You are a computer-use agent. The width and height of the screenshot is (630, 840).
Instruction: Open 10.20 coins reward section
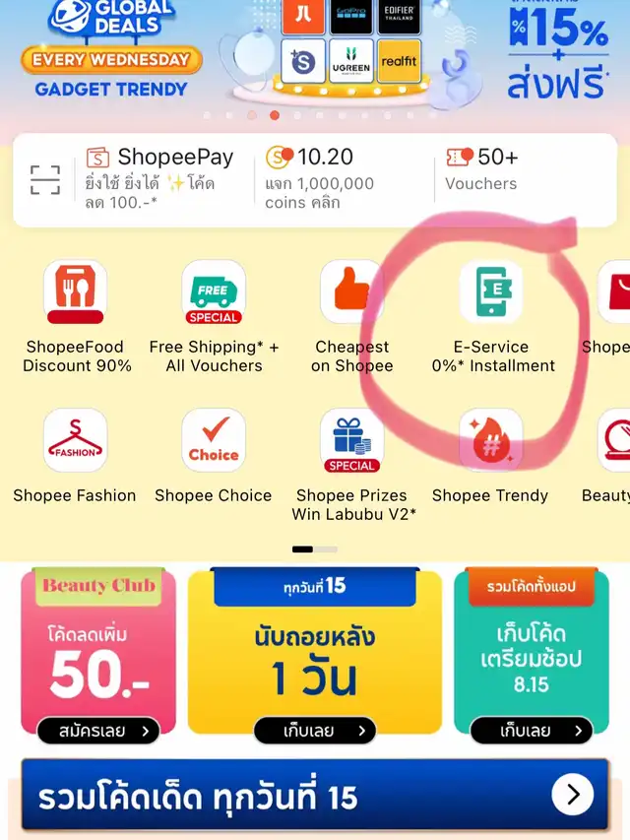tap(319, 178)
